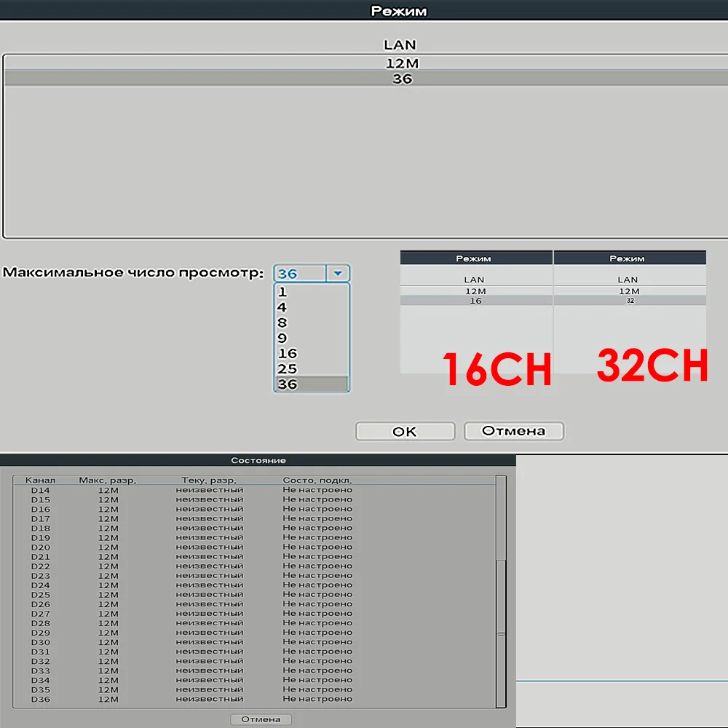Select channel D36 row
Image resolution: width=728 pixels, height=728 pixels.
(254, 700)
